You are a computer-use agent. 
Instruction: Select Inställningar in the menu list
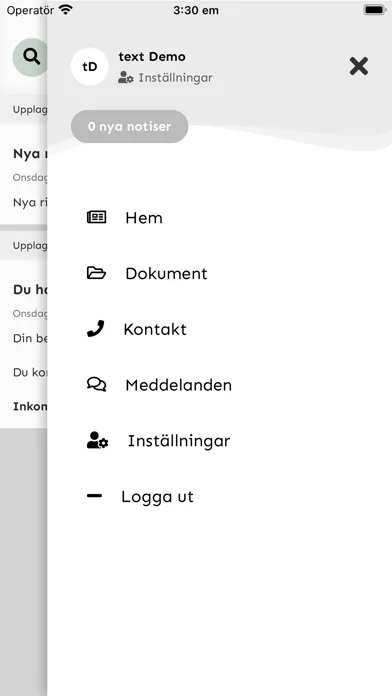coord(179,441)
